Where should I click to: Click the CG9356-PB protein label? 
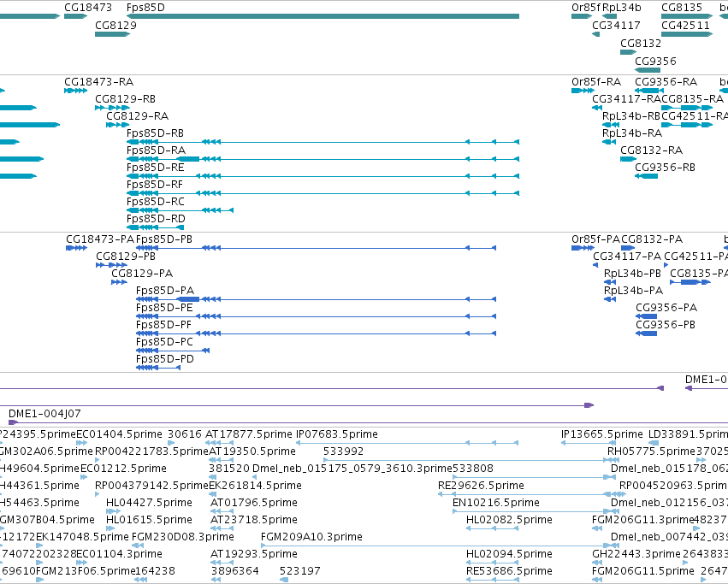point(666,325)
